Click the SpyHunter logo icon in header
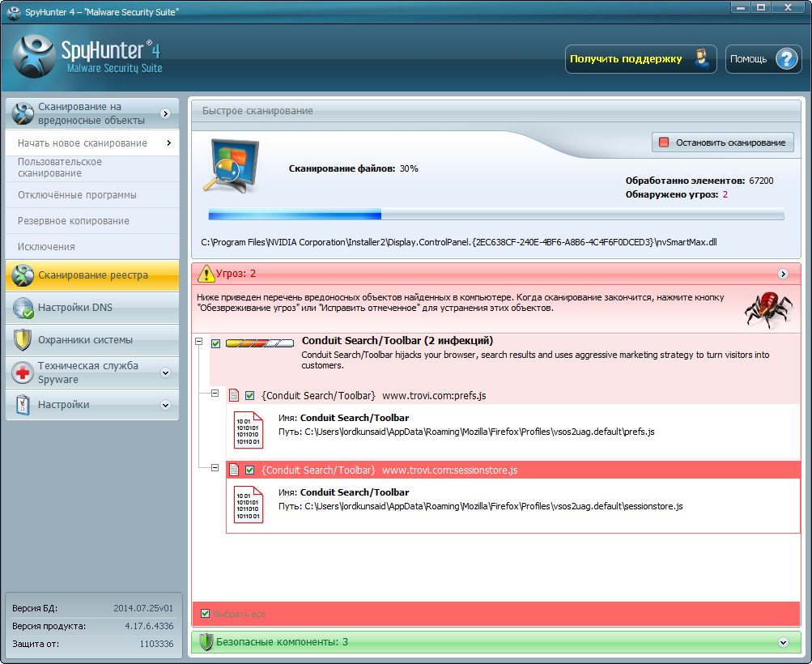Screen dimensions: 812x664 click(34, 57)
